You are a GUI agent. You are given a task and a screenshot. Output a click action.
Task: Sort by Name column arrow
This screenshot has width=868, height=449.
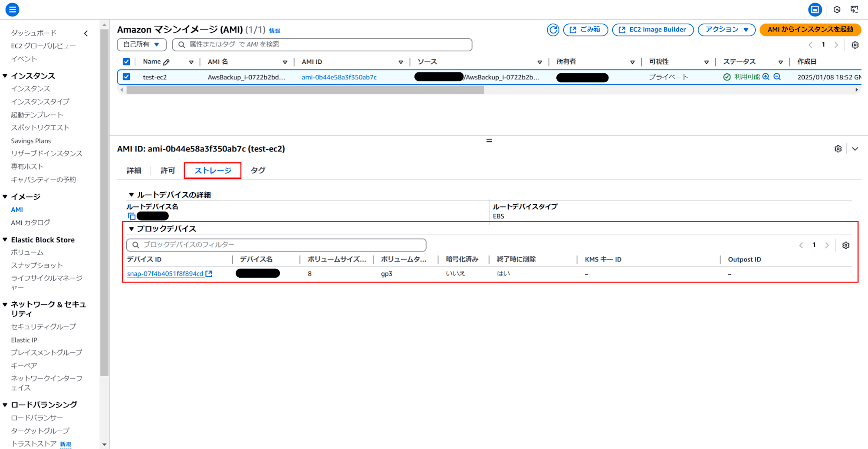click(191, 62)
